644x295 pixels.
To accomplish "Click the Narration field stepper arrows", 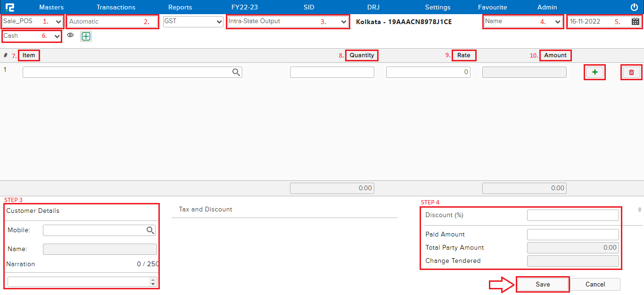I will 153,282.
